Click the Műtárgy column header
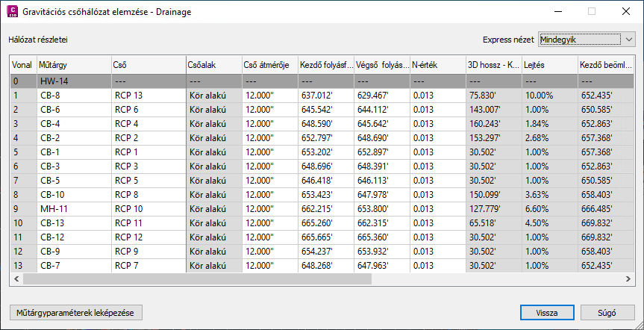The width and height of the screenshot is (644, 330). 73,64
